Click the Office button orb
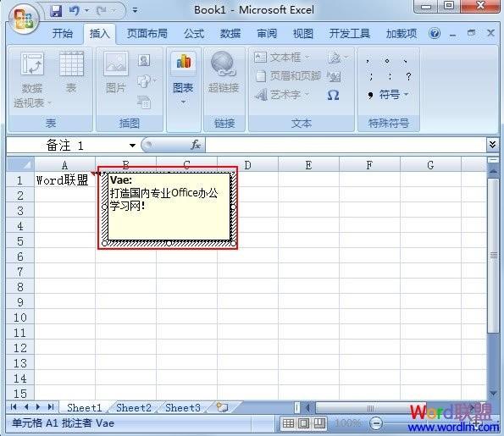The height and width of the screenshot is (436, 504). (24, 19)
